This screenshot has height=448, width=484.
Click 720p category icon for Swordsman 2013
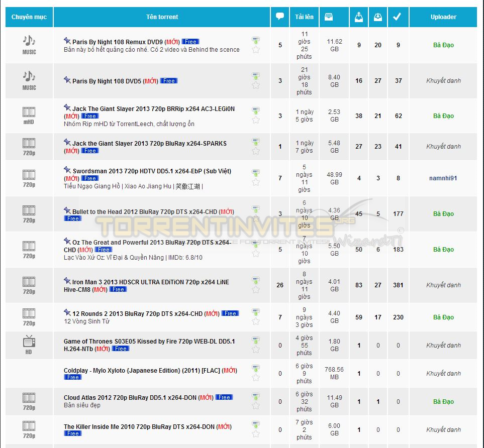(29, 178)
